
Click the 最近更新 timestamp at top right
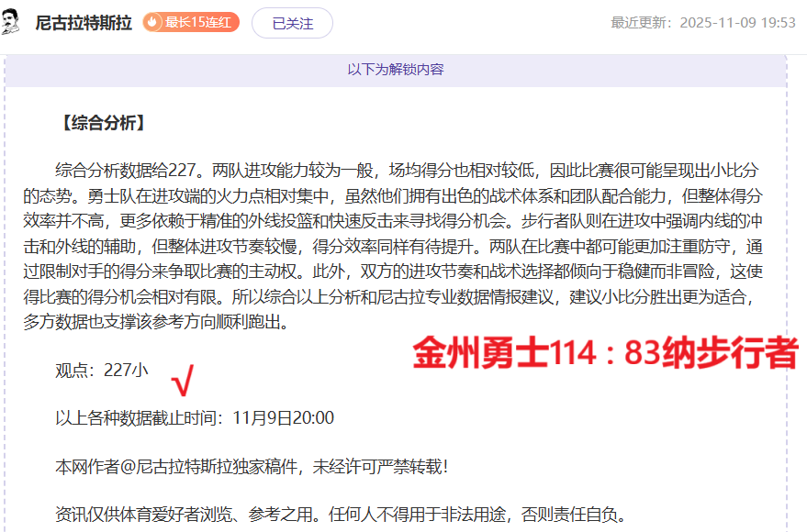[702, 23]
